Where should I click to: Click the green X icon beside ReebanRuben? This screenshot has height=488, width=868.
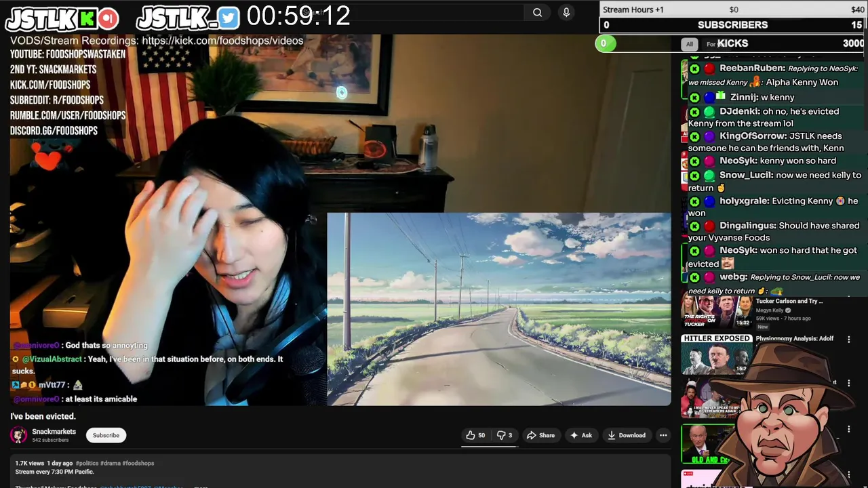click(694, 68)
